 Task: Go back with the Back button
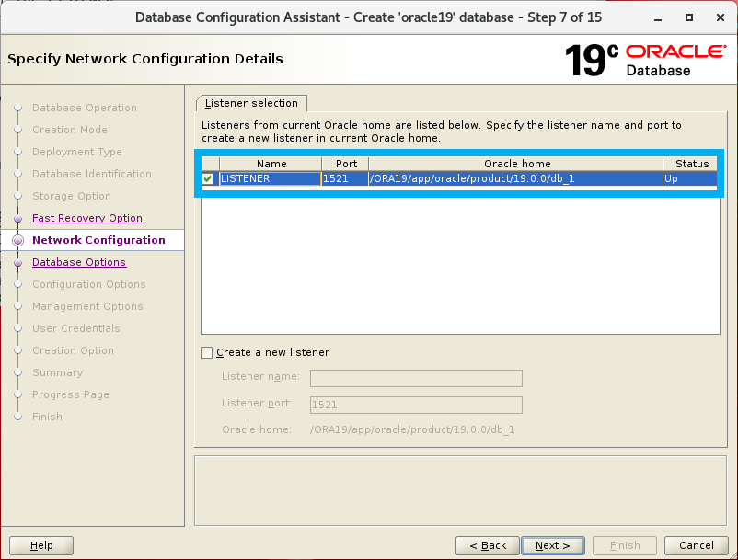pos(488,545)
